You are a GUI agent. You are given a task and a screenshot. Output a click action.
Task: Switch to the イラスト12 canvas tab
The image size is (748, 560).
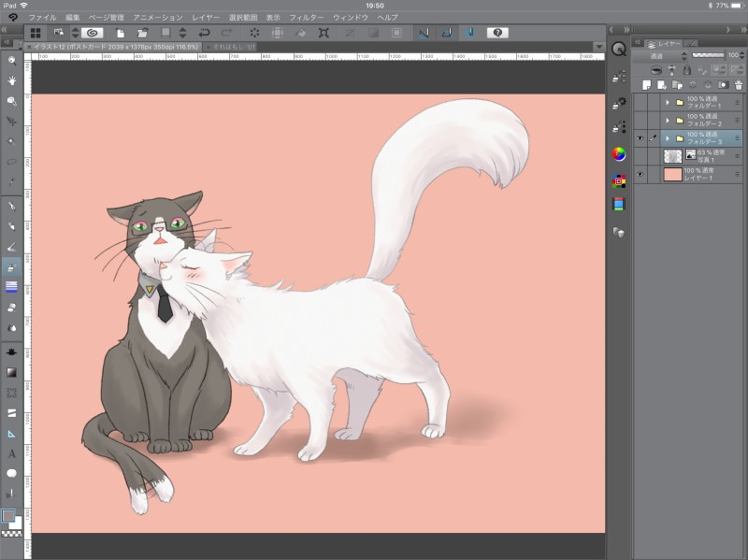pyautogui.click(x=113, y=47)
